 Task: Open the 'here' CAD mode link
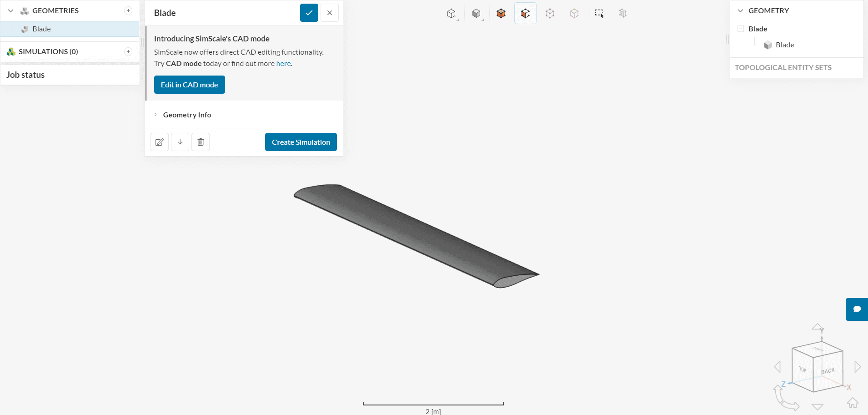pyautogui.click(x=283, y=64)
